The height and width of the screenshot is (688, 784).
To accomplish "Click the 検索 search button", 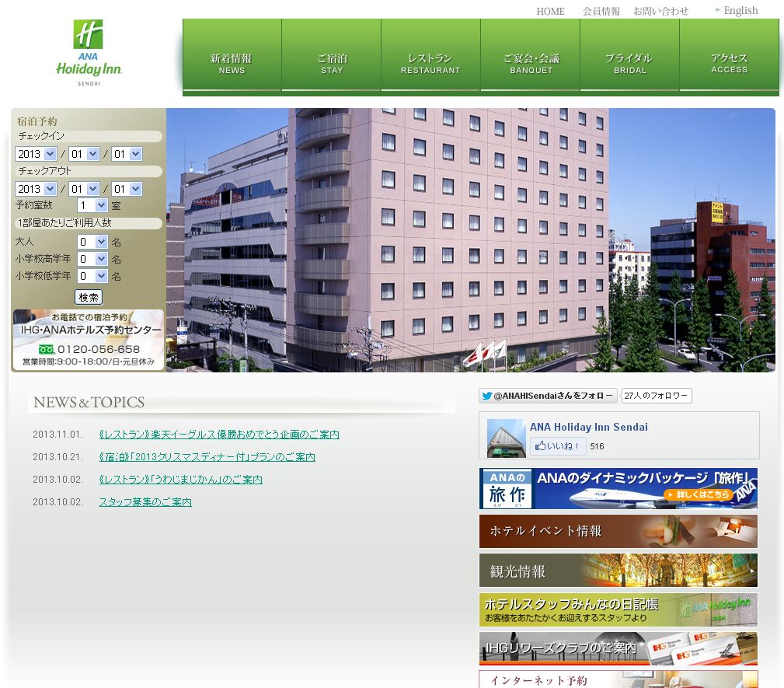I will tap(89, 297).
